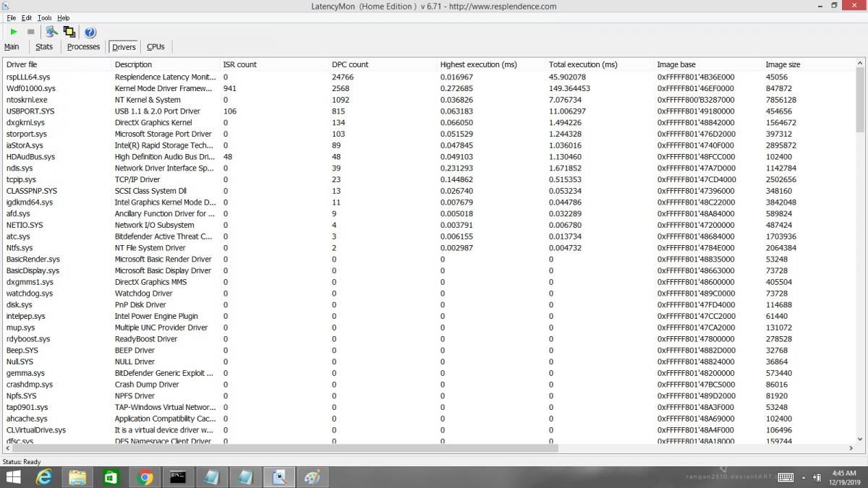Sort by the DPC count column header
This screenshot has height=488, width=868.
(x=383, y=64)
